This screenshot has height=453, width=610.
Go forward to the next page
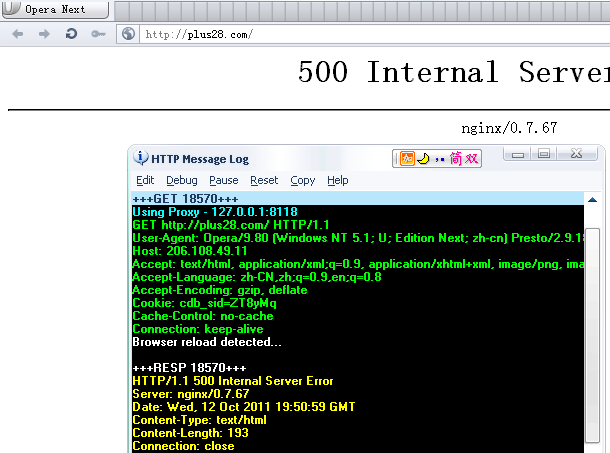(44, 34)
